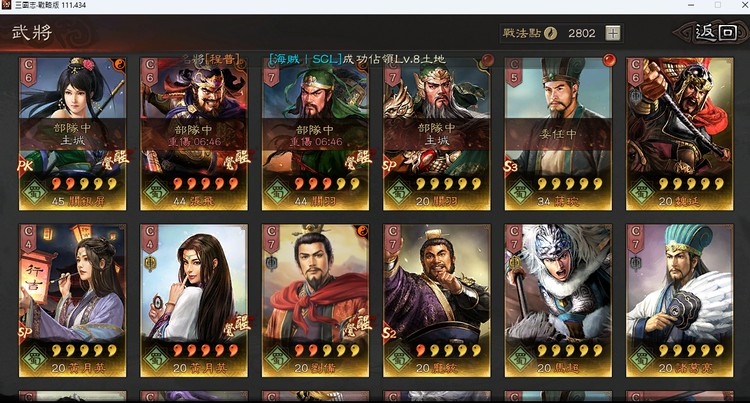The height and width of the screenshot is (403, 750).
Task: Click the 諸葛亮 general card
Action: click(x=680, y=300)
